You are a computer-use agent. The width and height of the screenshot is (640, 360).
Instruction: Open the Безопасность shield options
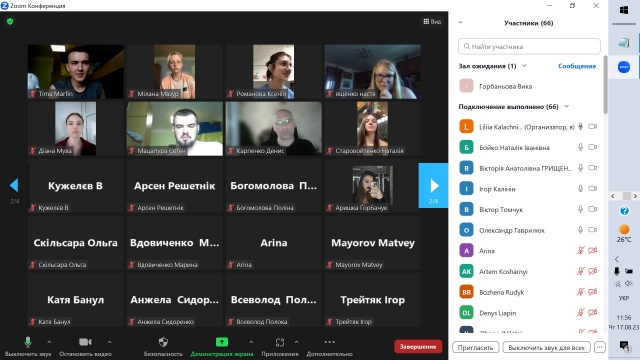(x=163, y=347)
